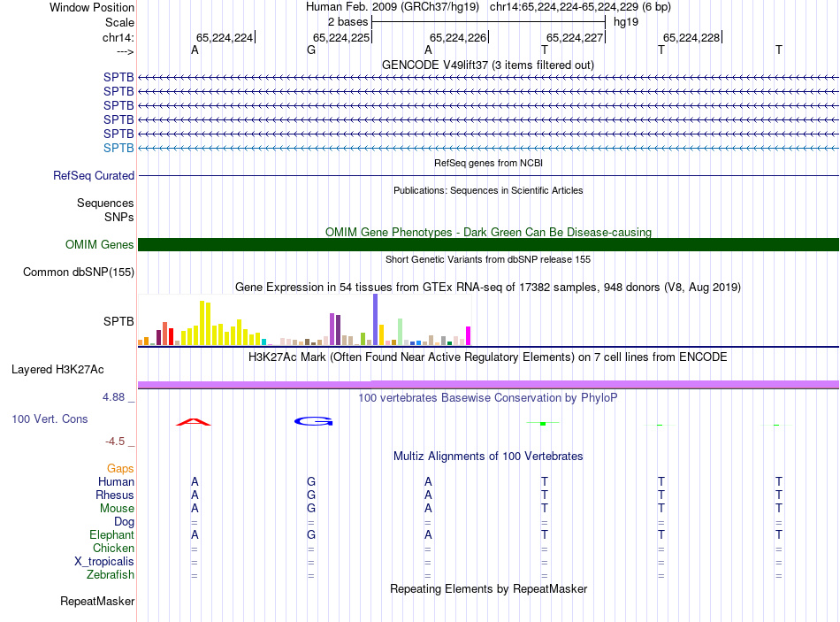Select the Elephant alignment row label
840x622 pixels.
(111, 534)
